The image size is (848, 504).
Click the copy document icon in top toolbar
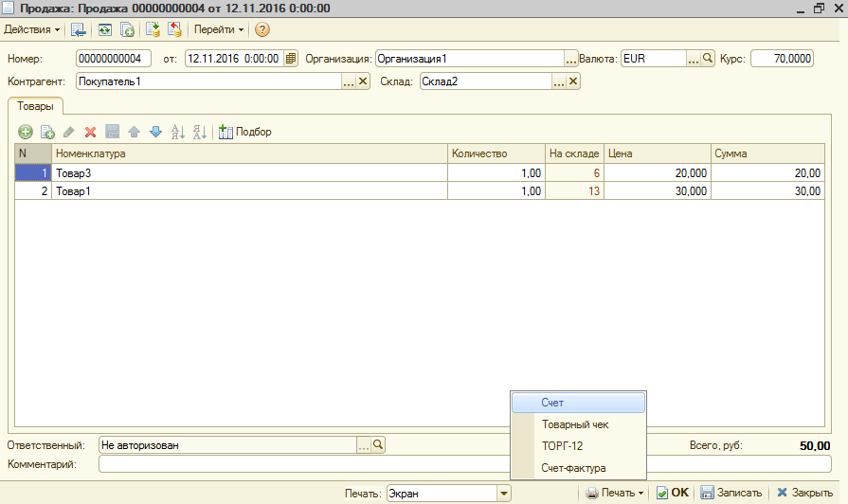[x=127, y=29]
